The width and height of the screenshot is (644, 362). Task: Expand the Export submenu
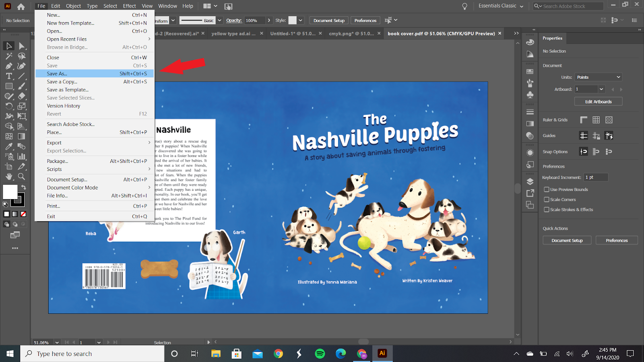click(95, 143)
